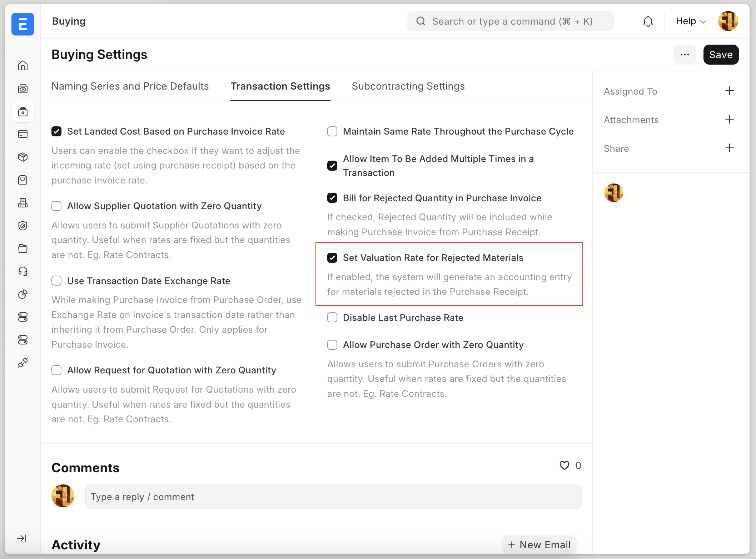Expand sidebar with bottom arrow icon
Viewport: 756px width, 559px height.
(22, 538)
